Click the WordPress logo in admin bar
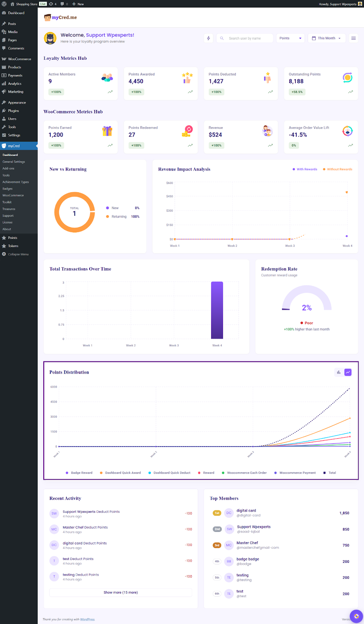 pyautogui.click(x=4, y=4)
